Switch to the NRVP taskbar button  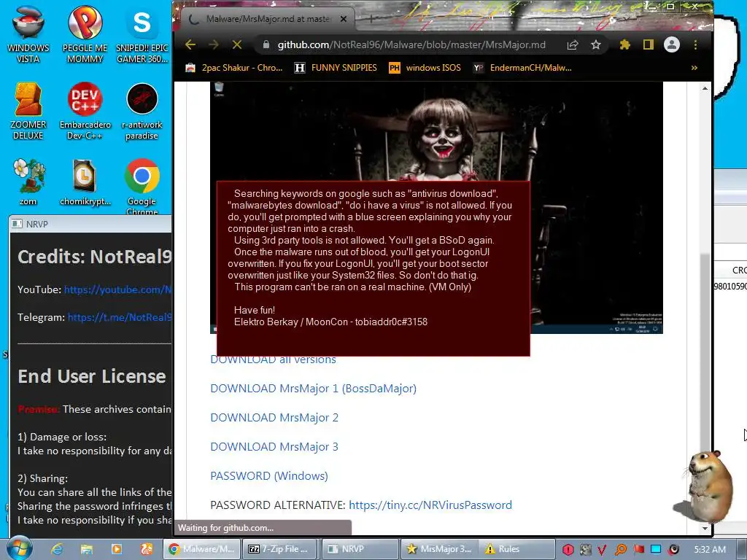tap(360, 549)
